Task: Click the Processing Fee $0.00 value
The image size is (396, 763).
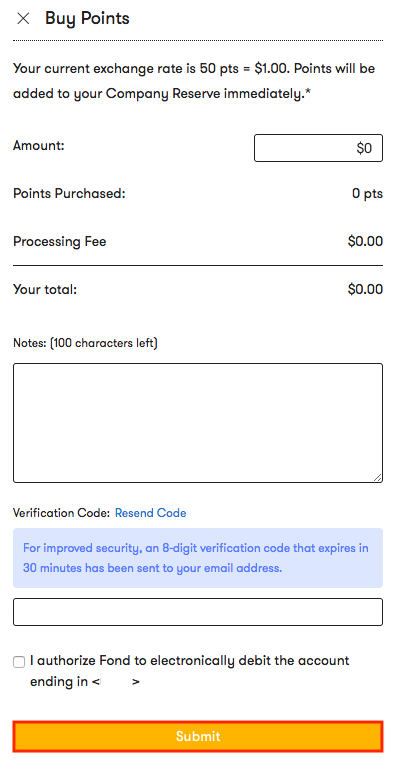Action: 365,241
